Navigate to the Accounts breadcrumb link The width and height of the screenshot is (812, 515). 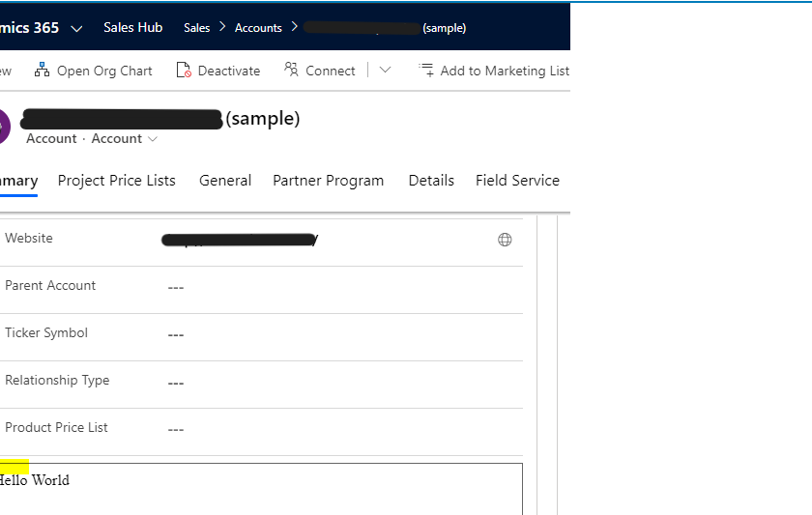pos(258,28)
